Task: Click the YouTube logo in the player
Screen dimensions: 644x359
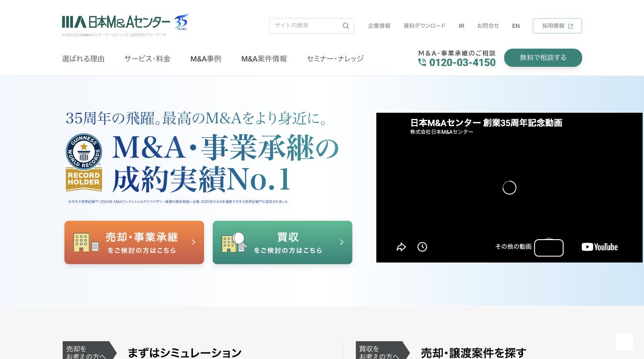Action: (599, 247)
